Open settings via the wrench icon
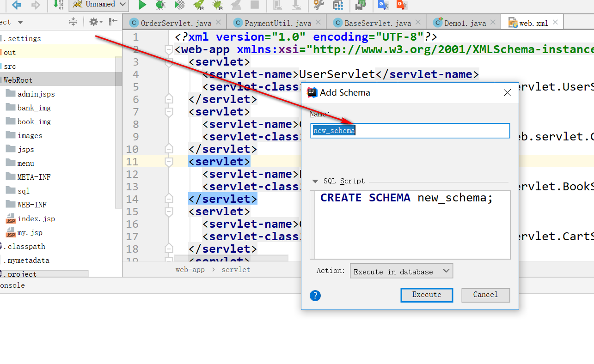The width and height of the screenshot is (594, 364). [x=318, y=6]
